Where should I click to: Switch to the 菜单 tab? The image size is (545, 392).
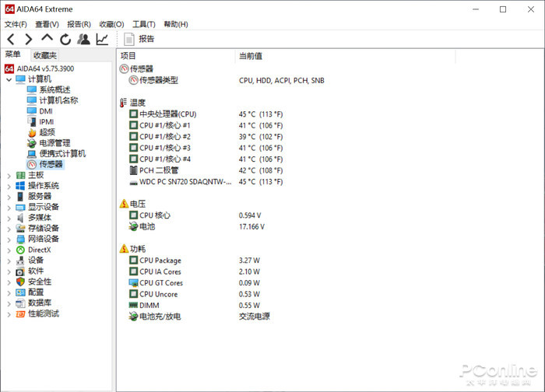point(13,54)
